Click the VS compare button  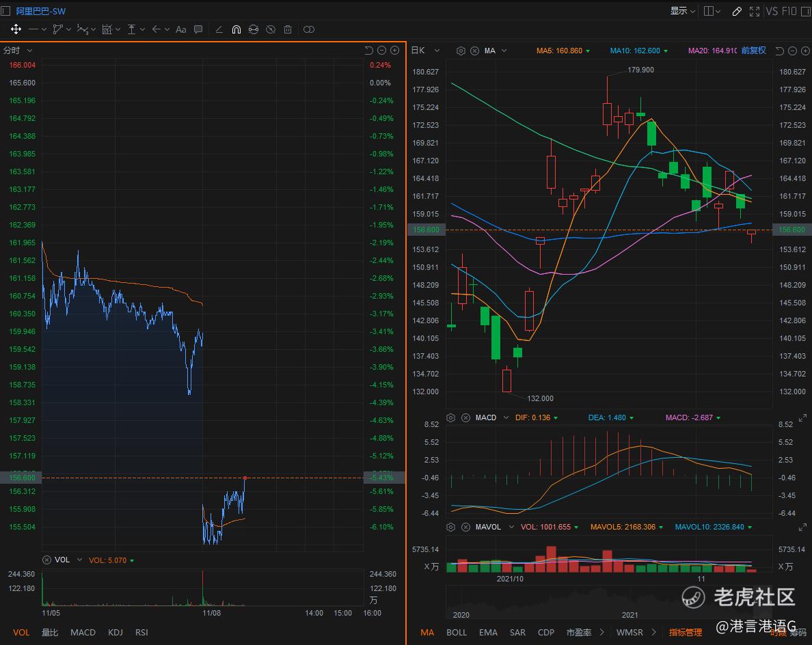772,11
